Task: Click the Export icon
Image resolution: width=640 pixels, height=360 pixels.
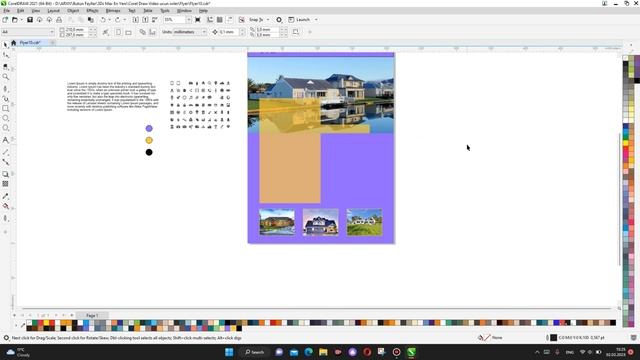Action: point(145,20)
